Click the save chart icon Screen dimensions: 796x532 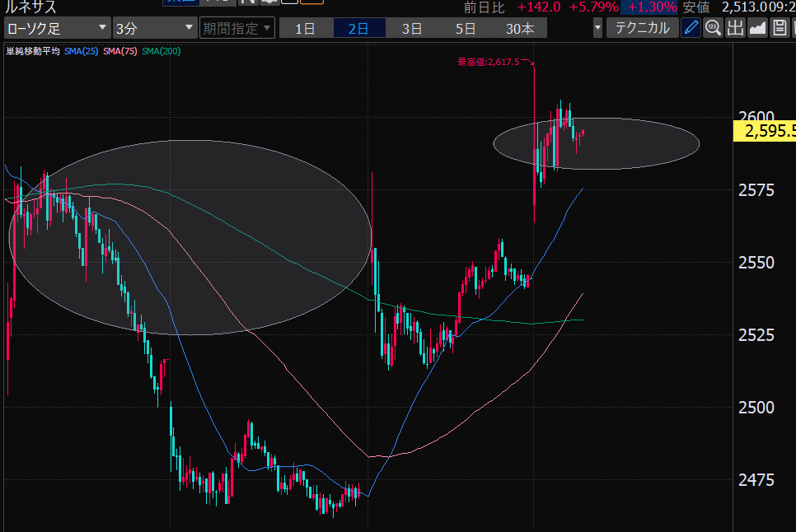779,28
